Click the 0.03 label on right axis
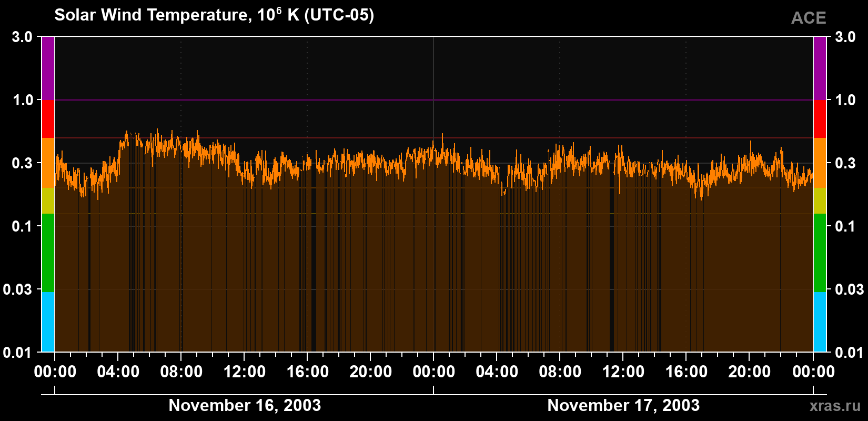868x421 pixels. [x=850, y=289]
